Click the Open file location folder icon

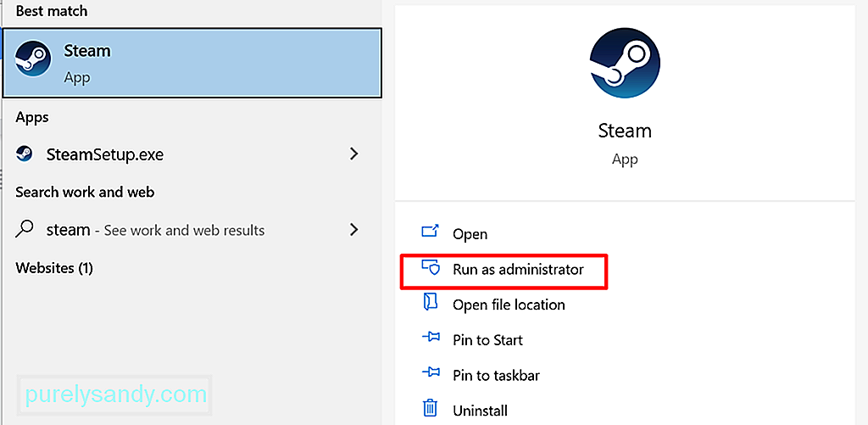(430, 302)
